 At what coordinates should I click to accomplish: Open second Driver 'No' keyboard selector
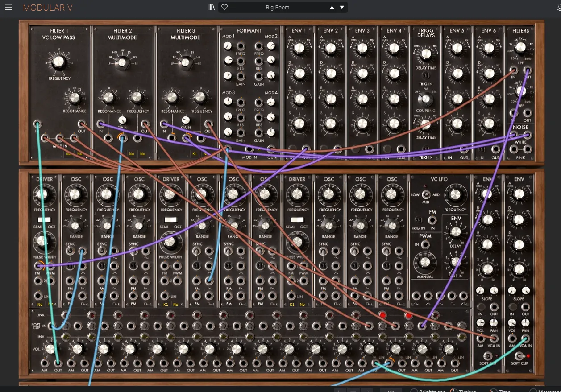point(176,304)
